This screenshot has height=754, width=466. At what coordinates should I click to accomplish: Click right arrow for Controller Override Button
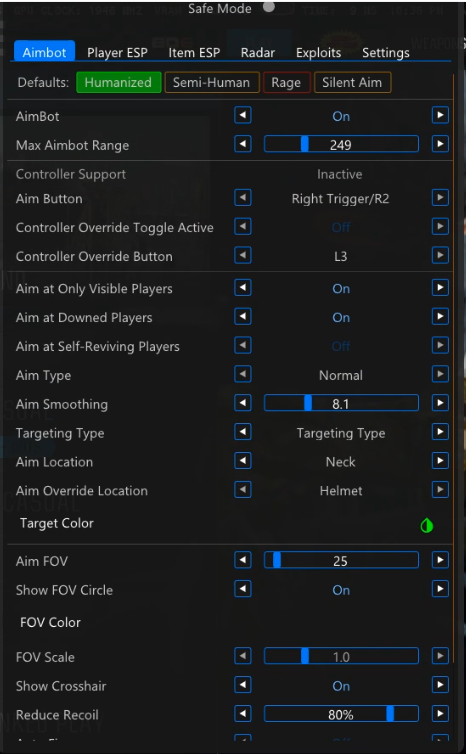[x=440, y=255]
